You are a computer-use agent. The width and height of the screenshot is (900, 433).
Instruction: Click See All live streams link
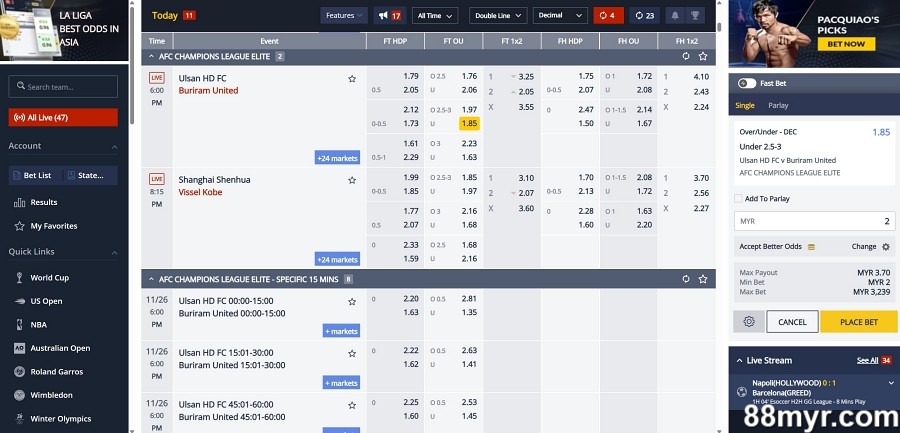867,360
